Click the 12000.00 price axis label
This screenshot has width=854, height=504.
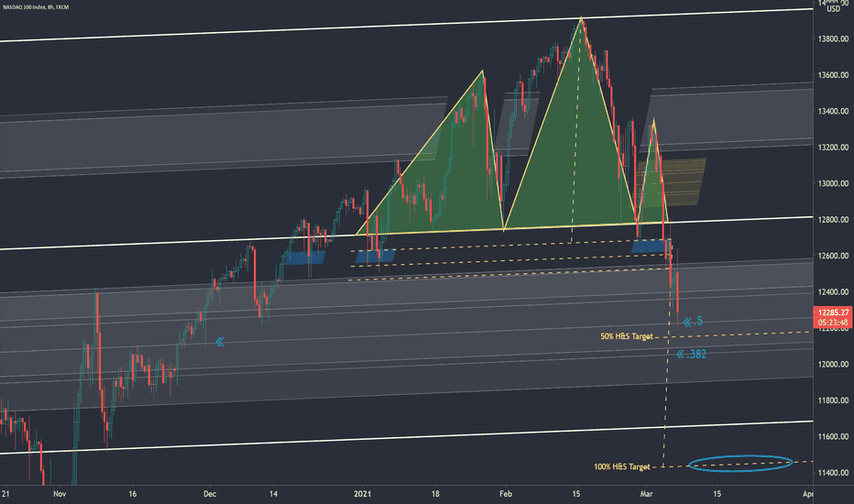(833, 364)
